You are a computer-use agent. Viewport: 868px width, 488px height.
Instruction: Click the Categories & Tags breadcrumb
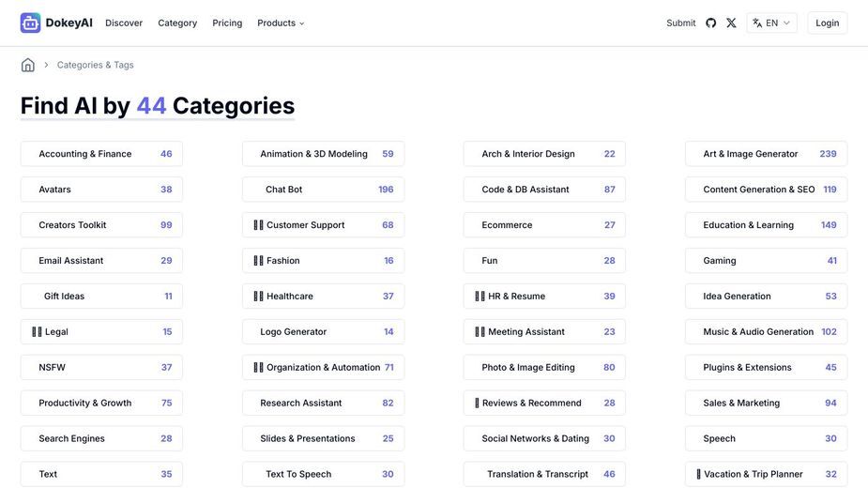[95, 65]
